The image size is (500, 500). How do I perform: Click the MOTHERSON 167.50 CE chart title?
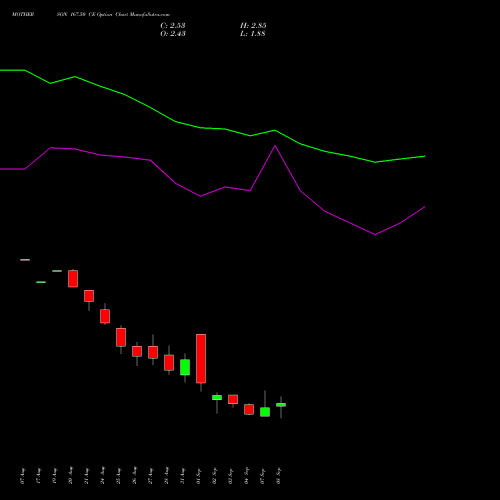click(91, 15)
